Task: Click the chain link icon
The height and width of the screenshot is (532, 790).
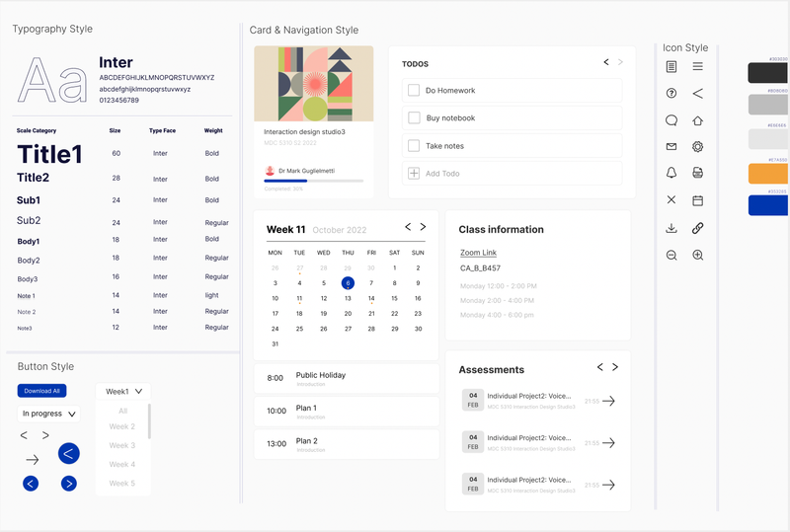Action: pos(698,228)
